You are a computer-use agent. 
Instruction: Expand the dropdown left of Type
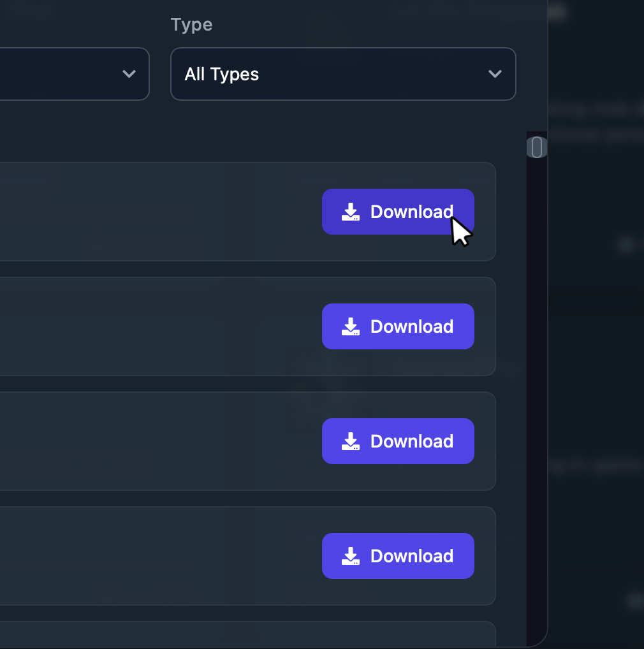pyautogui.click(x=75, y=74)
